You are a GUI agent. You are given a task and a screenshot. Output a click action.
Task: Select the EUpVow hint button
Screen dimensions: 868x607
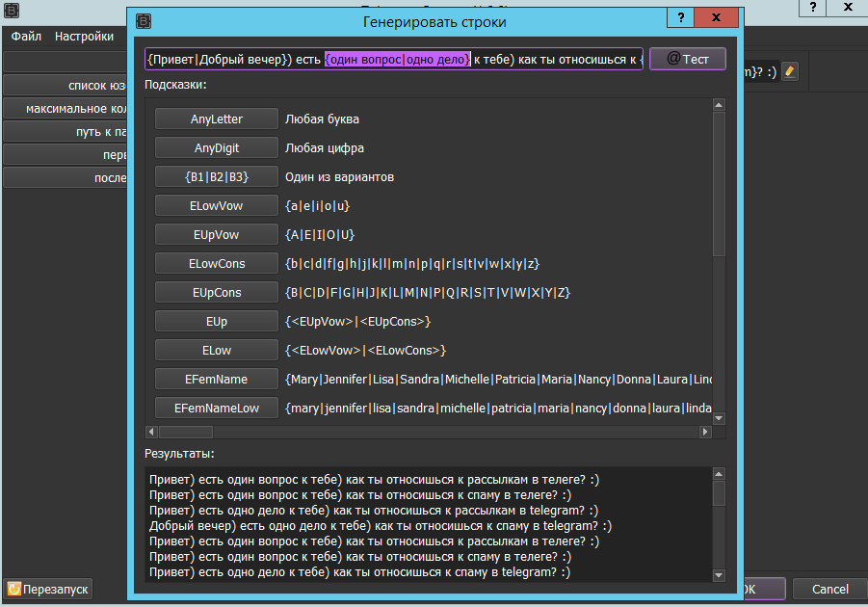(217, 235)
